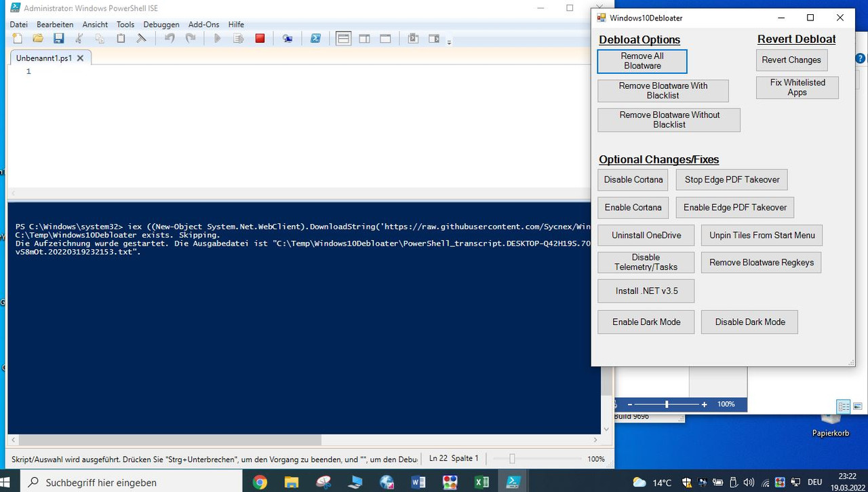Click the Disable Dark Mode button
This screenshot has width=868, height=492.
pos(750,322)
